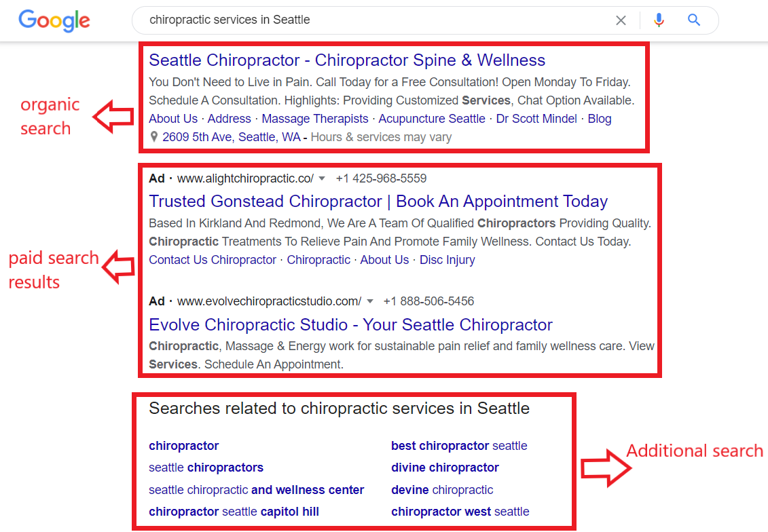The image size is (768, 532).
Task: Follow the Disc Injury sitelink
Action: point(447,260)
